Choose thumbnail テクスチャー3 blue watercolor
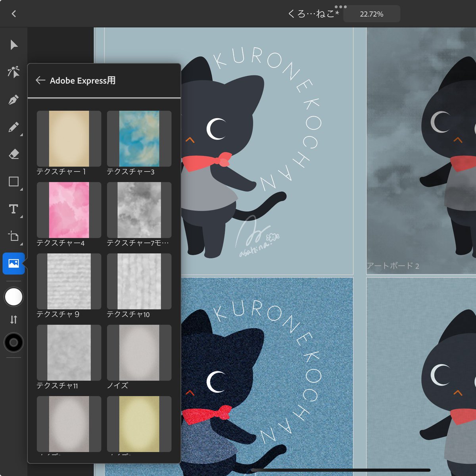 tap(139, 138)
